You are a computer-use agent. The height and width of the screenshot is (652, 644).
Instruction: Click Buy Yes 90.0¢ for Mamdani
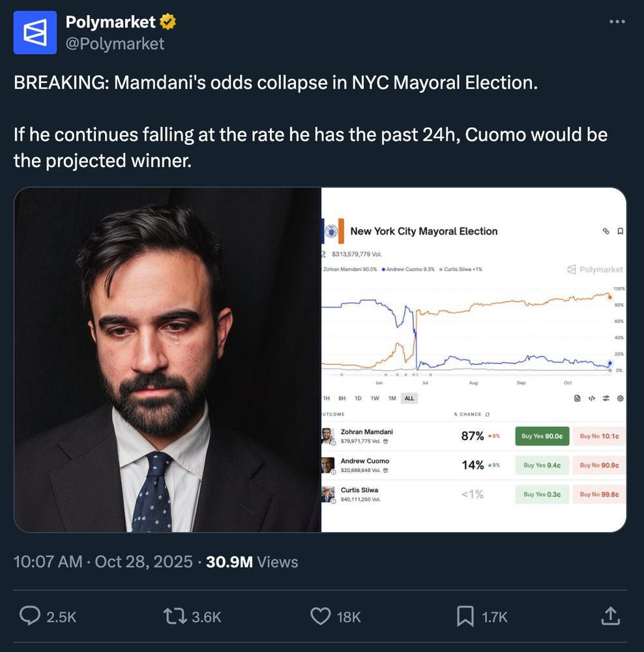pos(542,436)
